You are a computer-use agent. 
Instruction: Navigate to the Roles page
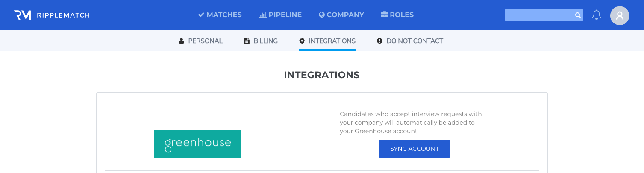(x=397, y=15)
